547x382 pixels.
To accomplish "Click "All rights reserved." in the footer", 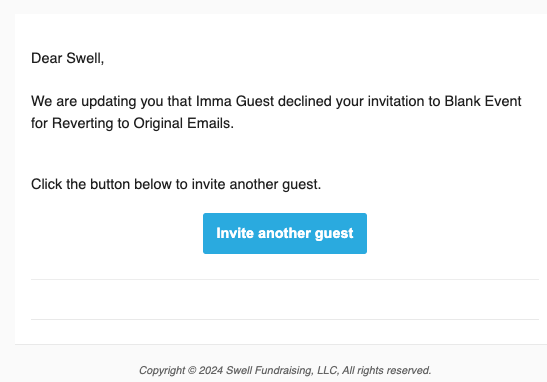I will point(387,370).
